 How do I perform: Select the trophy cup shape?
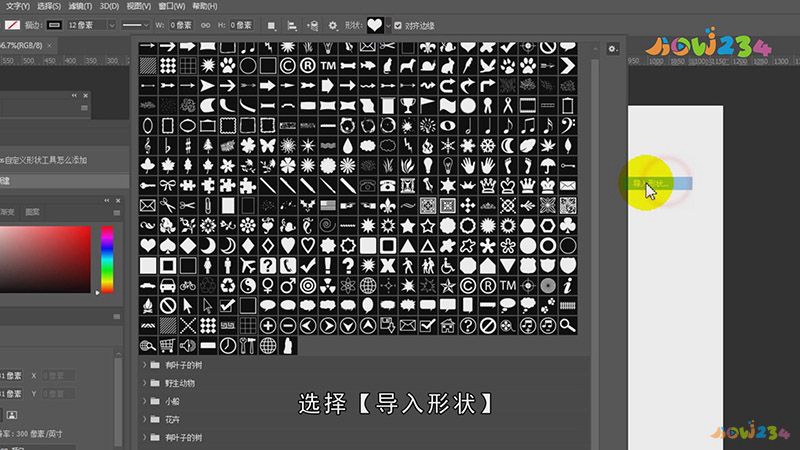click(408, 106)
